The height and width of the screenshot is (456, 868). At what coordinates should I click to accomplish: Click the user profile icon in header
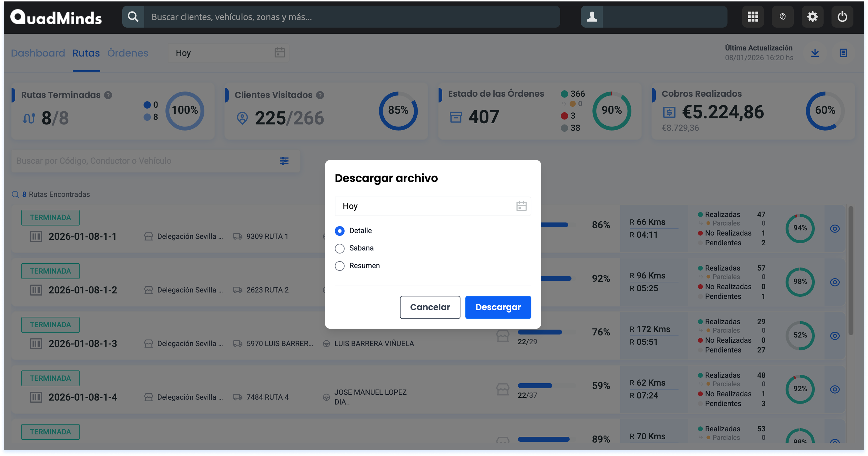pyautogui.click(x=592, y=17)
